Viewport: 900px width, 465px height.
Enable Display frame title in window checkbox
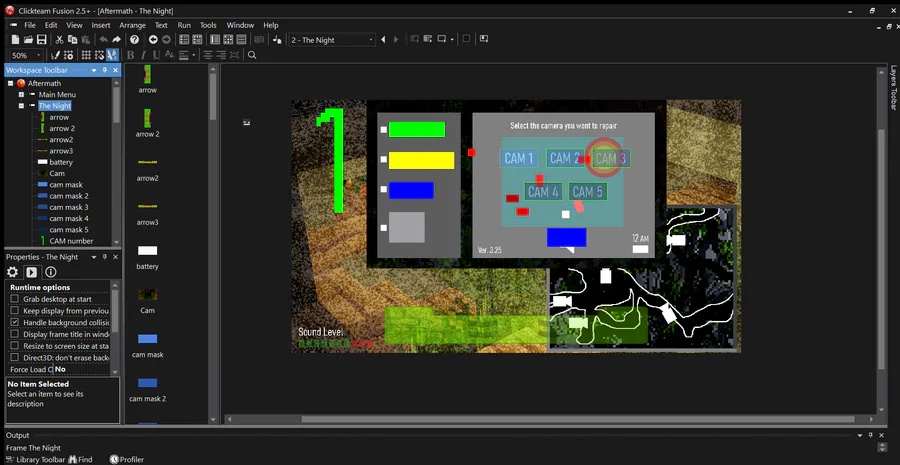(14, 334)
